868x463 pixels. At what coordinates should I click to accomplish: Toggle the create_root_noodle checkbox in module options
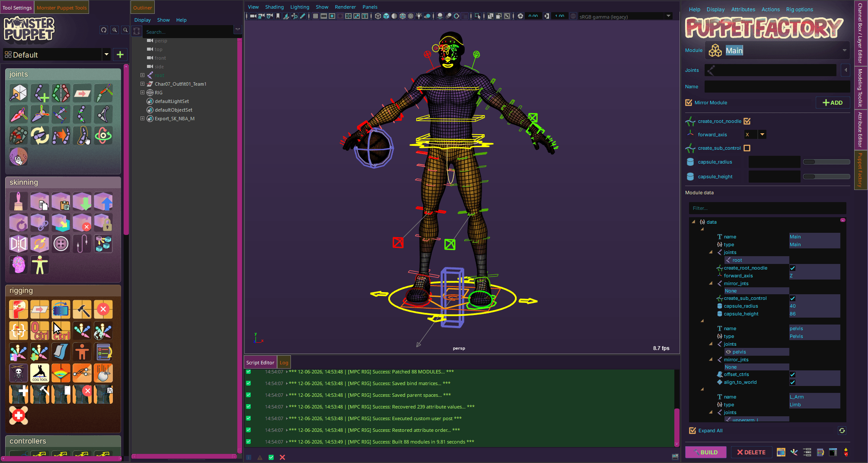pos(747,121)
